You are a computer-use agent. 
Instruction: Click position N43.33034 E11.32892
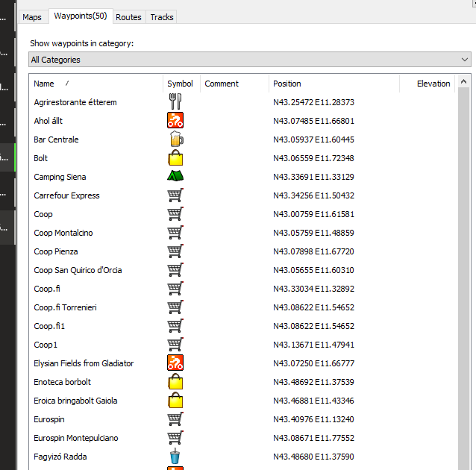313,289
